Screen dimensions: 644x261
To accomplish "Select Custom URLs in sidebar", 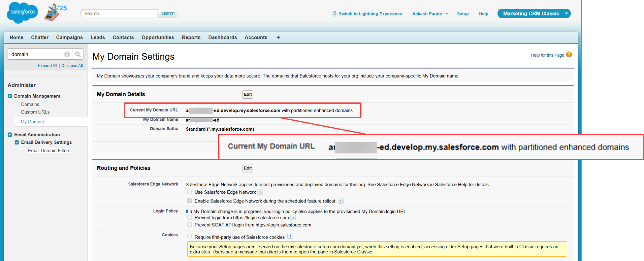I will click(x=35, y=112).
